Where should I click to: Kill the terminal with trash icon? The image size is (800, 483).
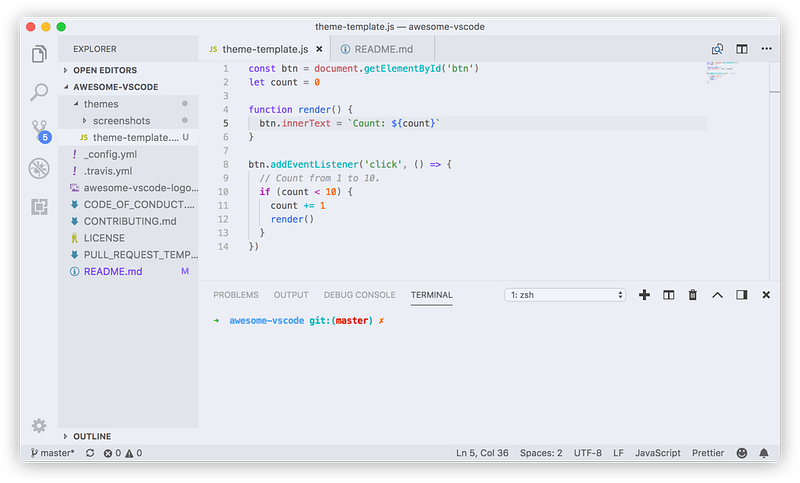pyautogui.click(x=692, y=295)
